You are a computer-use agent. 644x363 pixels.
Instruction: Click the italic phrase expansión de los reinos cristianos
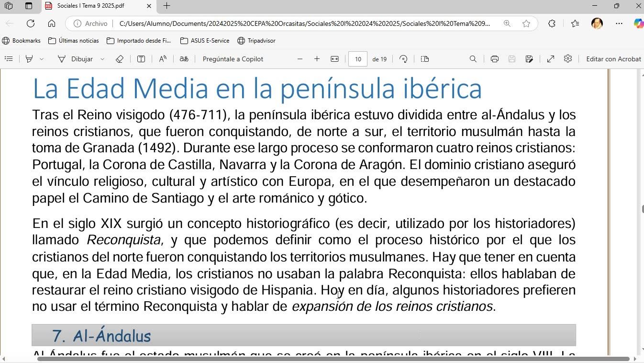pyautogui.click(x=392, y=306)
